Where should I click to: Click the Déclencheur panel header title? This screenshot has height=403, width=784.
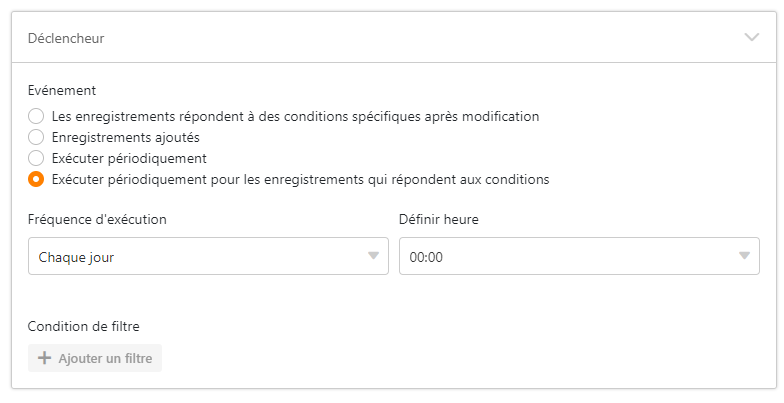[x=66, y=38]
